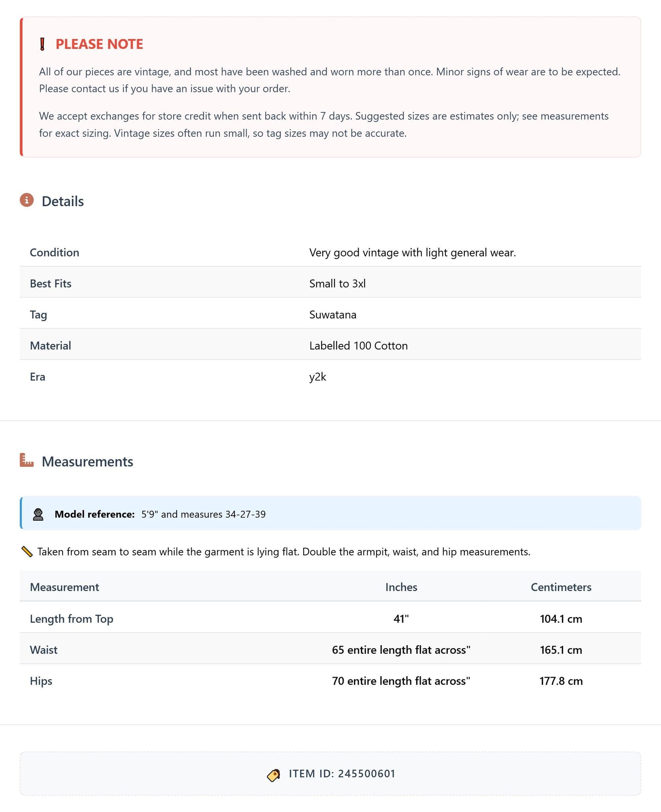Select Labelled 100 Cotton material text
This screenshot has height=812, width=661.
[358, 346]
